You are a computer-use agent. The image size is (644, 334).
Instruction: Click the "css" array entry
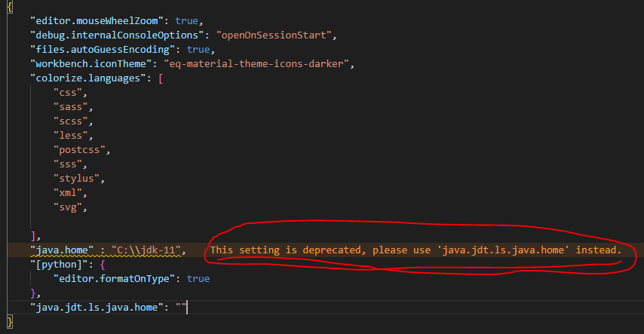[68, 93]
